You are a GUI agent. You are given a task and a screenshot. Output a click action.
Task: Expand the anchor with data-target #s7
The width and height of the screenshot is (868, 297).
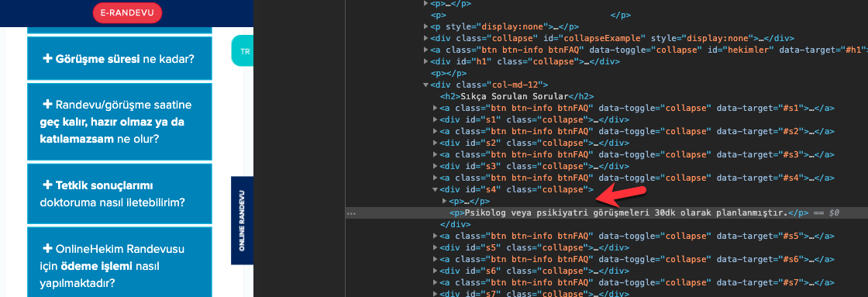tap(435, 282)
